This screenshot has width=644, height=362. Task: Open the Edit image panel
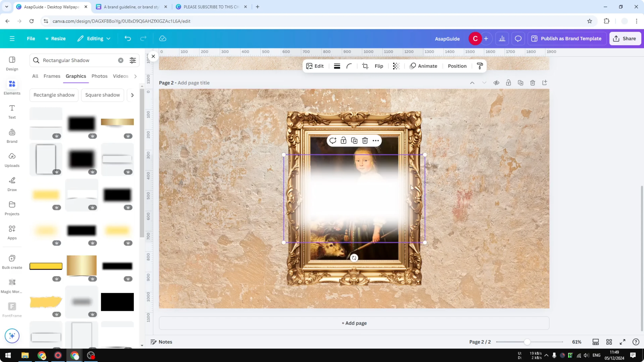(315, 66)
